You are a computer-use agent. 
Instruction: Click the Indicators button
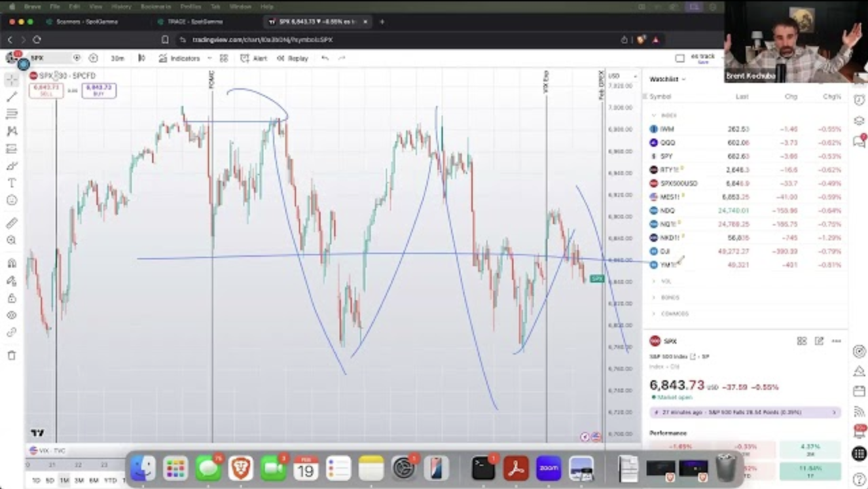[179, 58]
